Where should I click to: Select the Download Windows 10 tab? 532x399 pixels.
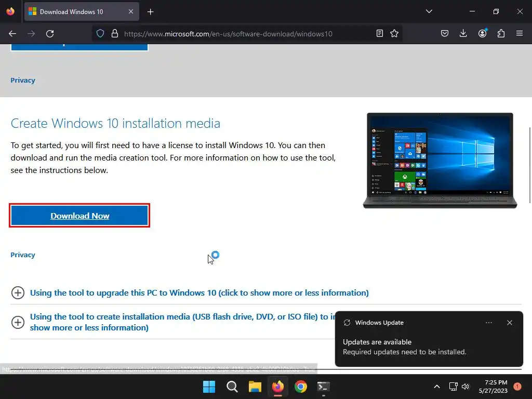[82, 11]
